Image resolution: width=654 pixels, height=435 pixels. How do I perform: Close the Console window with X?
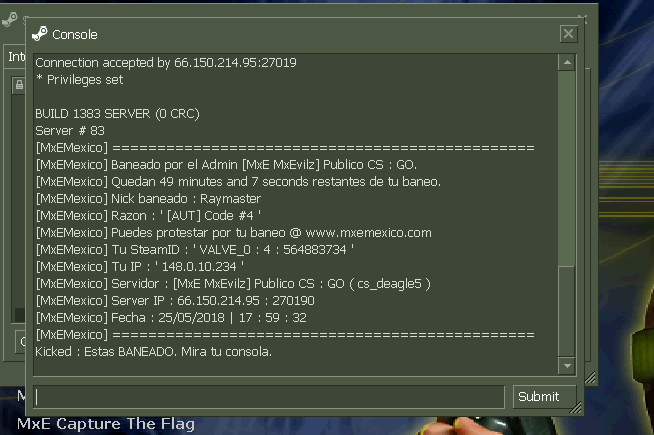568,34
